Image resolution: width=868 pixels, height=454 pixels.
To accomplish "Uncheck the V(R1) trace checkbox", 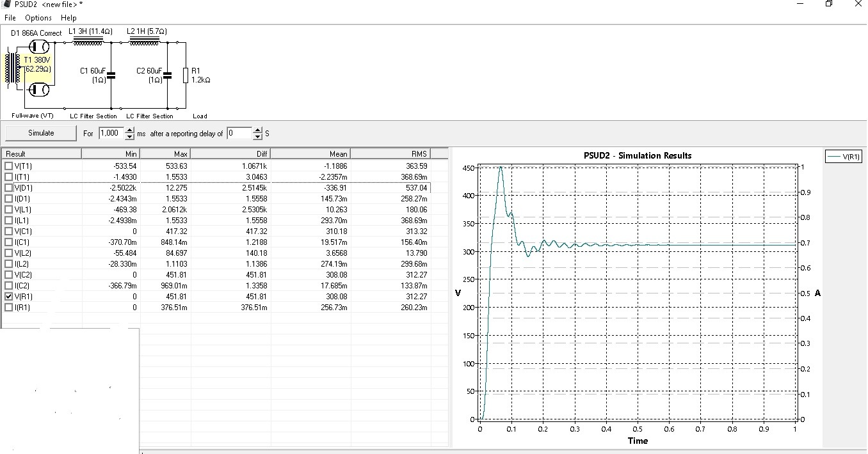I will [8, 296].
